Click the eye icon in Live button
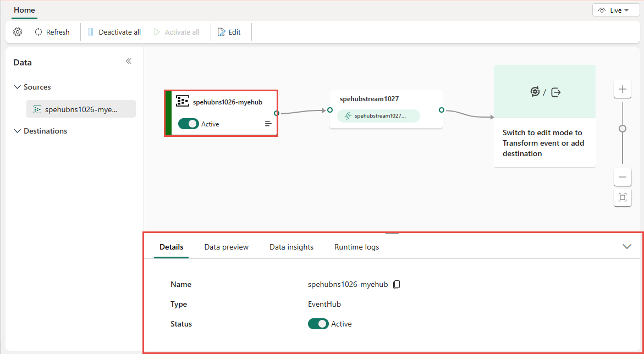 (x=602, y=10)
